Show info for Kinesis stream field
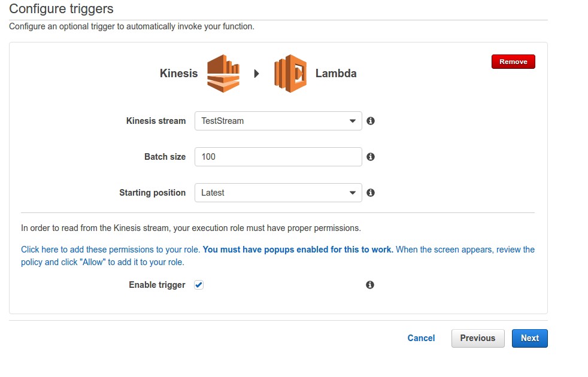 click(x=371, y=121)
